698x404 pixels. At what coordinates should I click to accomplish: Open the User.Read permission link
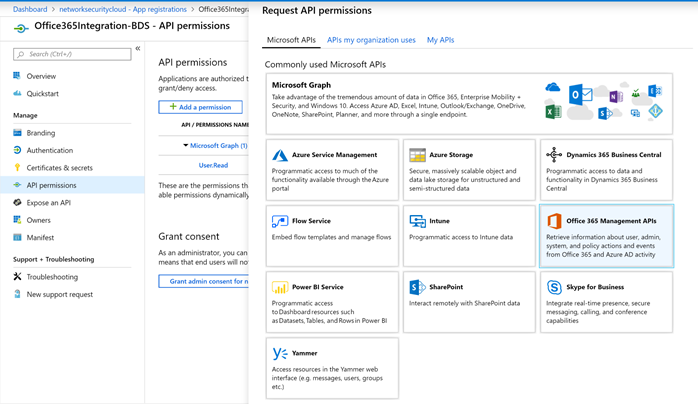[x=213, y=165]
